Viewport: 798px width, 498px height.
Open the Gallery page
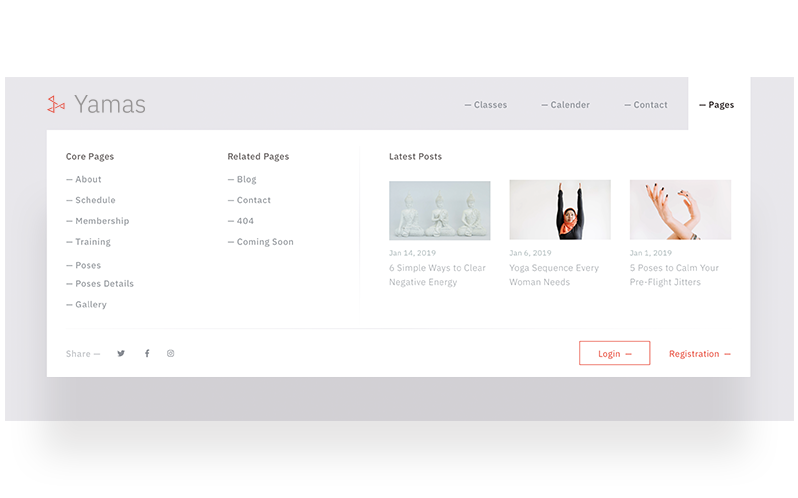tap(87, 305)
